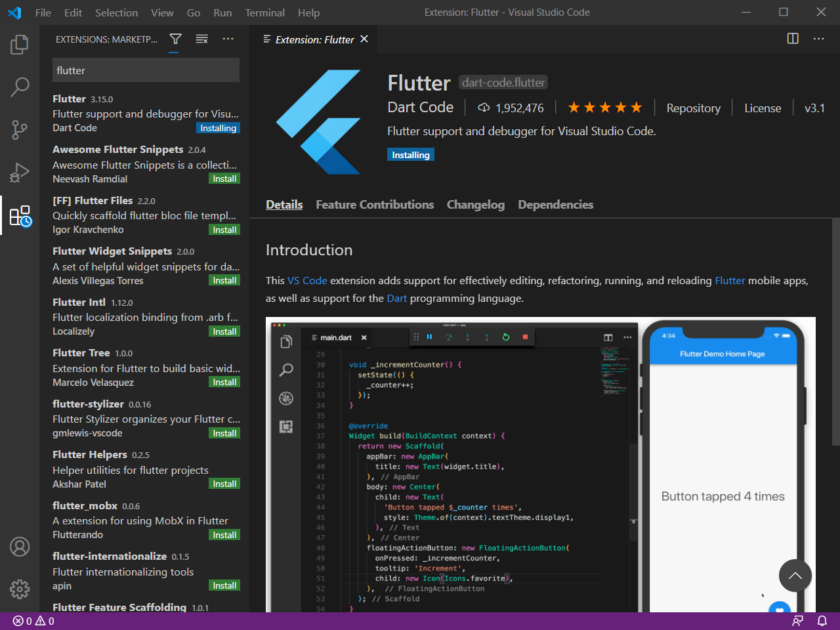Open the Search view in activity bar
The image size is (840, 630).
pyautogui.click(x=20, y=87)
